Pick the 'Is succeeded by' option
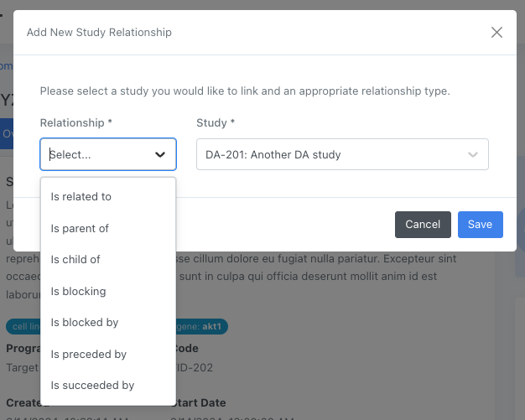The height and width of the screenshot is (420, 525). [92, 386]
